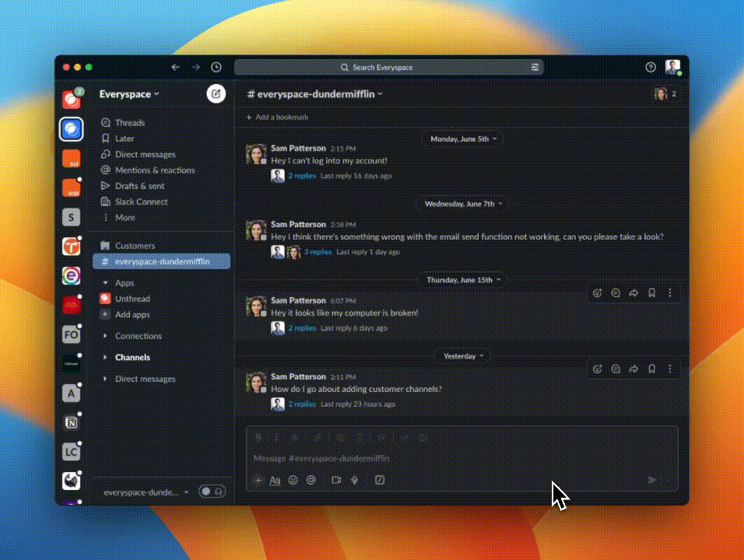The image size is (744, 560).
Task: Reply in thread to customer channels message
Action: (616, 369)
